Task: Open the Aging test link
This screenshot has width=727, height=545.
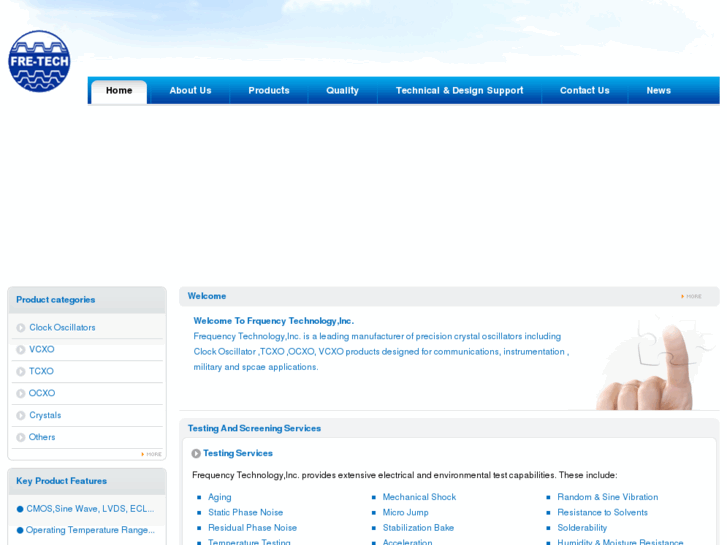Action: click(220, 497)
